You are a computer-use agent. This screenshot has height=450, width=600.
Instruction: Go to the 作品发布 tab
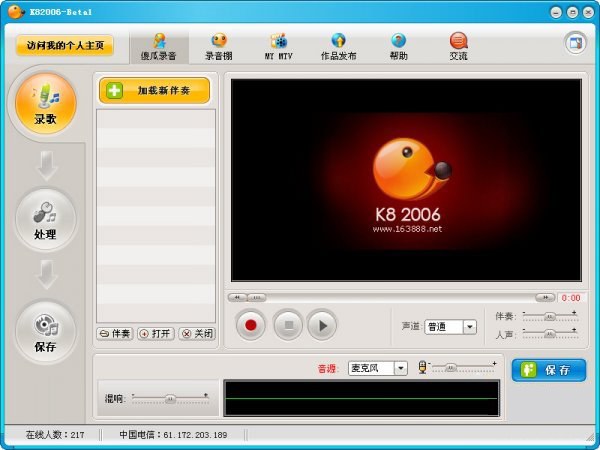click(338, 47)
